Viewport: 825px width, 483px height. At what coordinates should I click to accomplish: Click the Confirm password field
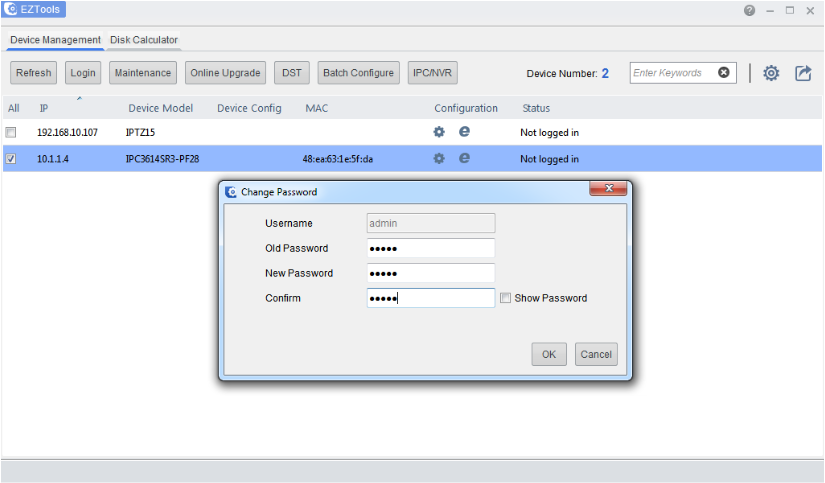[431, 298]
